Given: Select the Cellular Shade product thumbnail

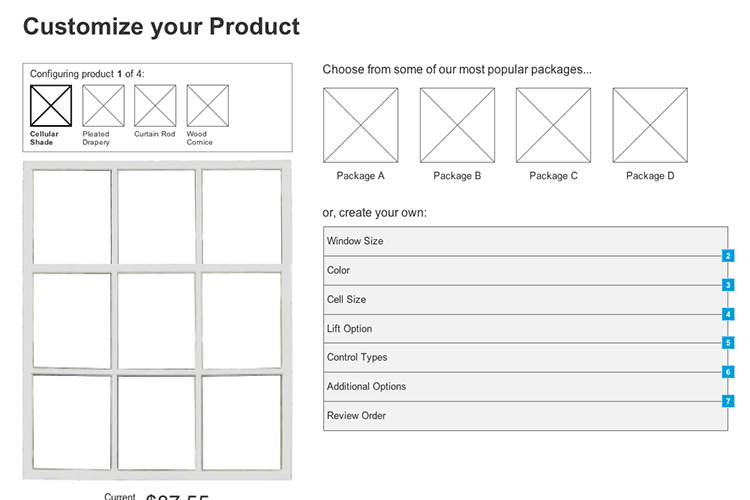Looking at the screenshot, I should [51, 106].
